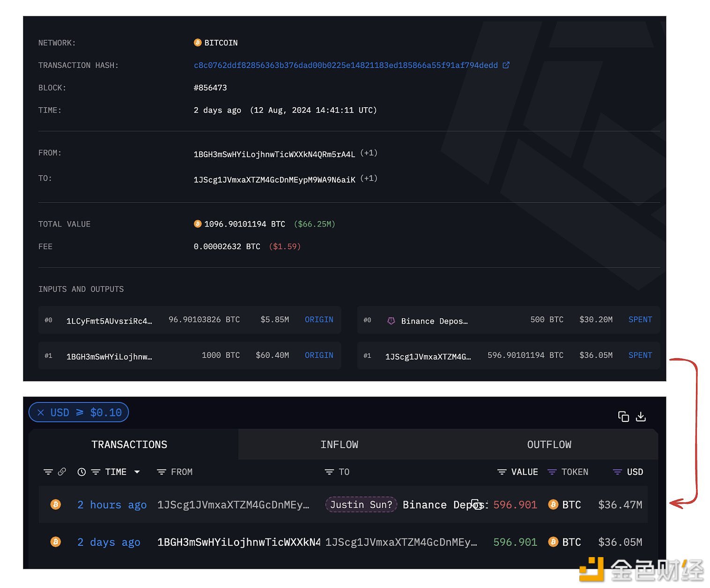
Task: Switch to the OUTFLOW tab
Action: click(x=549, y=444)
